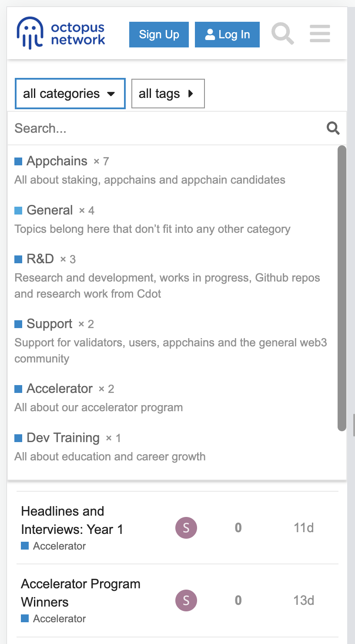Click the Log In button
The height and width of the screenshot is (644, 355).
[x=227, y=34]
